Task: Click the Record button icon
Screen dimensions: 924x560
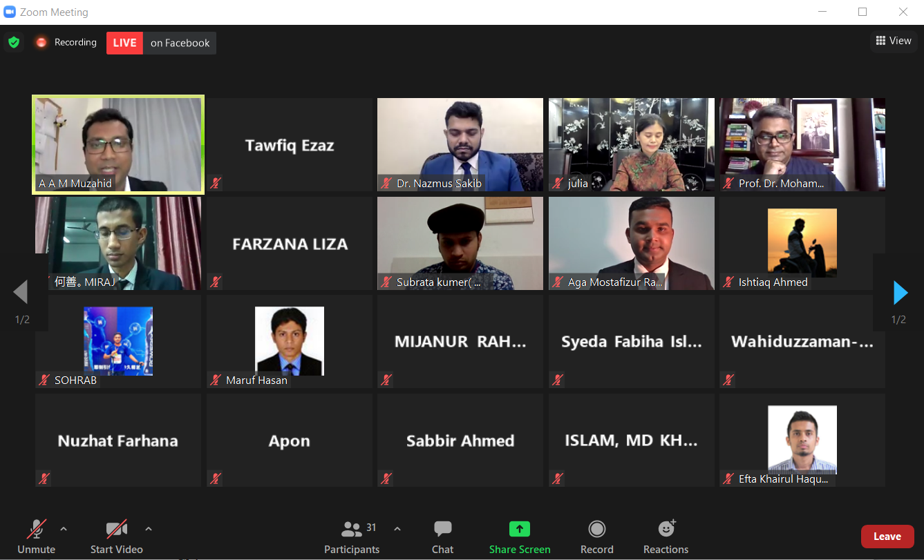Action: [597, 530]
